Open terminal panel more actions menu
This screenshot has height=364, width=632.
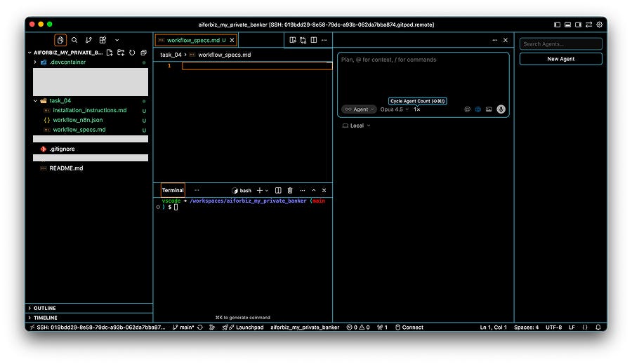click(x=302, y=191)
